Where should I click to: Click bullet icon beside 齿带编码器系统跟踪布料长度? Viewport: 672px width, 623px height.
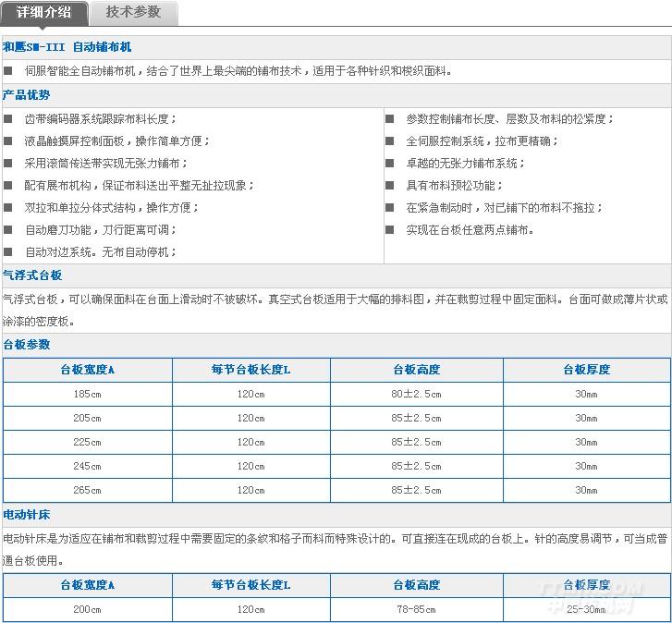(8, 119)
